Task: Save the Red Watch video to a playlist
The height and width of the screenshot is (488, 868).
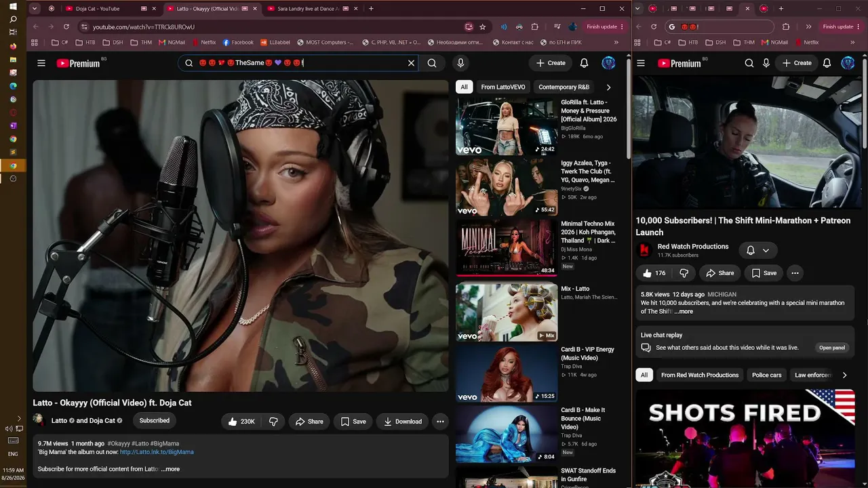Action: click(x=764, y=273)
